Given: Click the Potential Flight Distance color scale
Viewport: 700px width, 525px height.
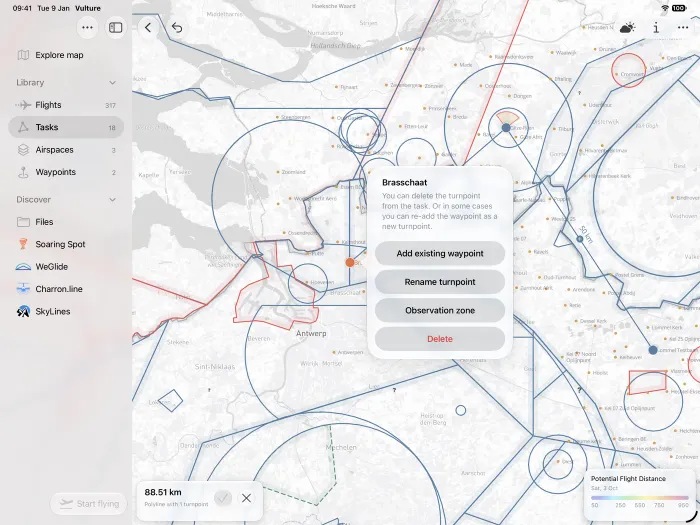Looking at the screenshot, I should tap(639, 497).
